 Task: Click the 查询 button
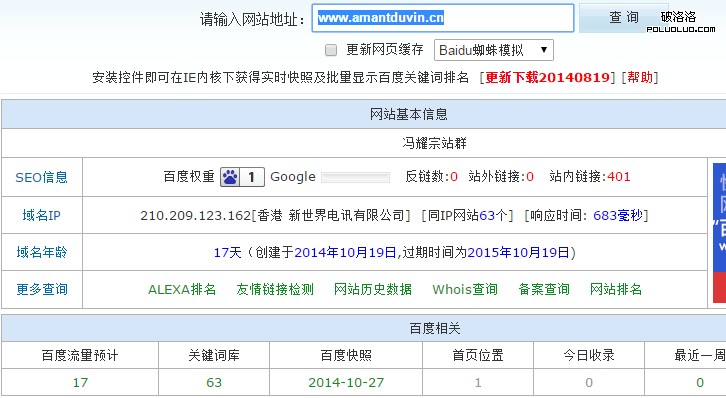click(623, 18)
